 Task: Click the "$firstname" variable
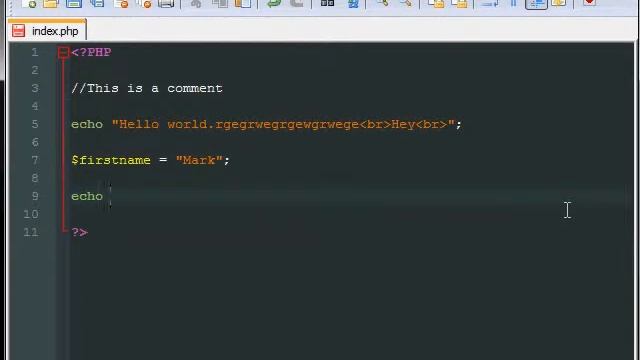[111, 160]
